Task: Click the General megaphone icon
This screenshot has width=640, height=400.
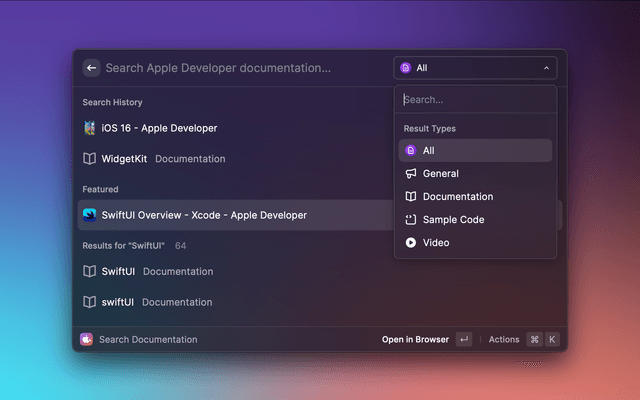Action: (410, 174)
